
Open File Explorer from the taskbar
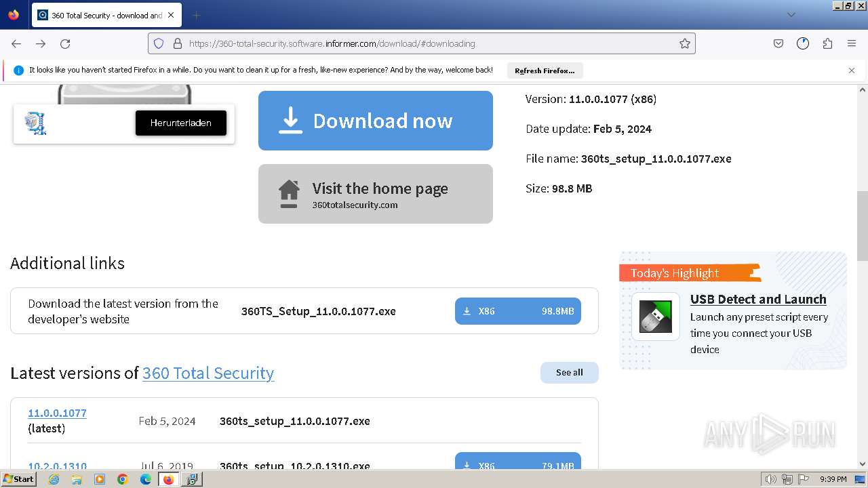point(77,479)
